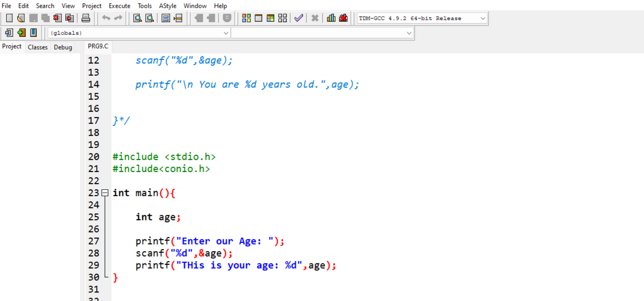Save all open files
Screen dimensions: 644x301
pyautogui.click(x=45, y=18)
